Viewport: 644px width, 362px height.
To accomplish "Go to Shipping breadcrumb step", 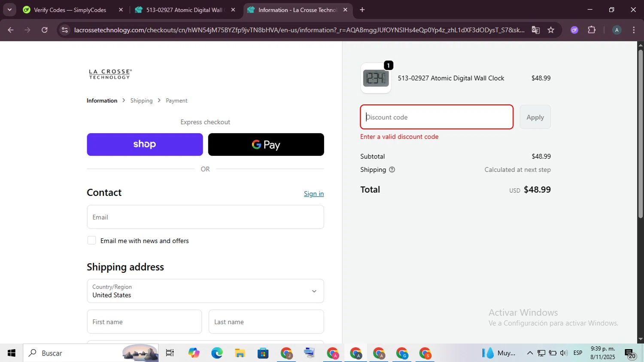I will pyautogui.click(x=141, y=100).
